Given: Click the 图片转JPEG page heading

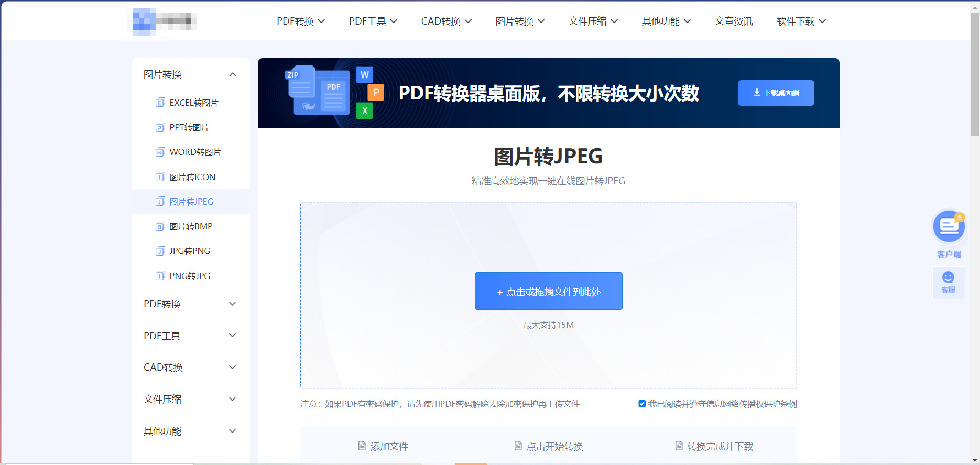Looking at the screenshot, I should pyautogui.click(x=548, y=156).
